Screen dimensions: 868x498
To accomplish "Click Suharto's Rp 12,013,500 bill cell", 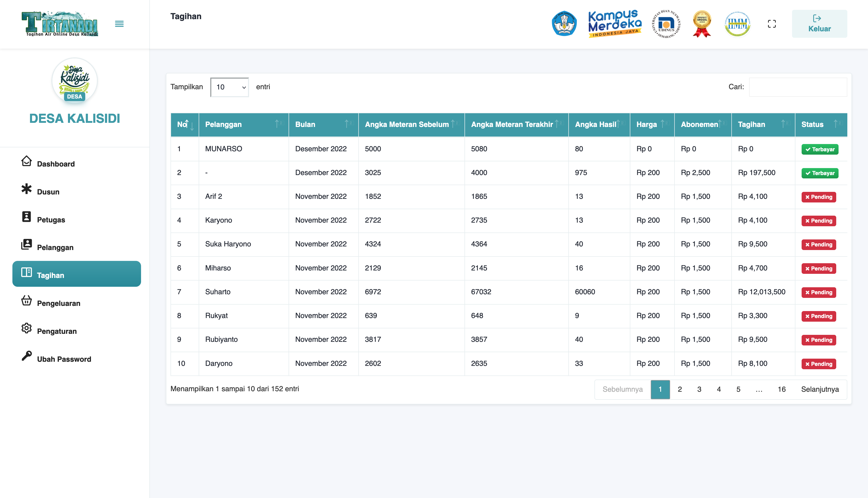I will click(763, 292).
